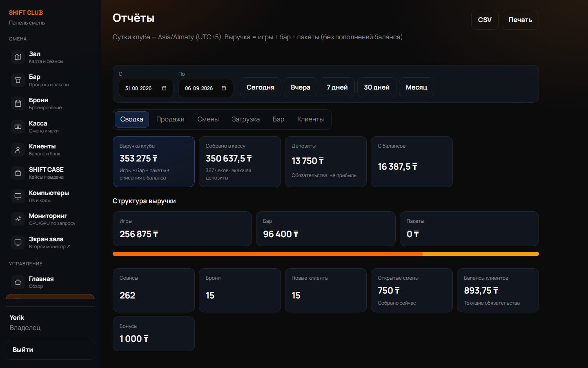Screen dimensions: 588x368
Task: Open the Продажи tab
Action: pyautogui.click(x=170, y=119)
